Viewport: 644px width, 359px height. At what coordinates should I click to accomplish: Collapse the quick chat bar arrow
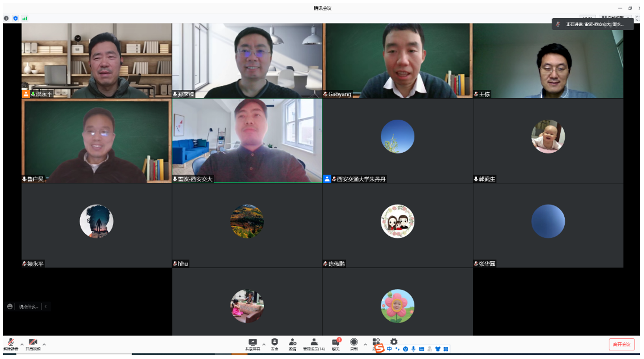point(46,307)
